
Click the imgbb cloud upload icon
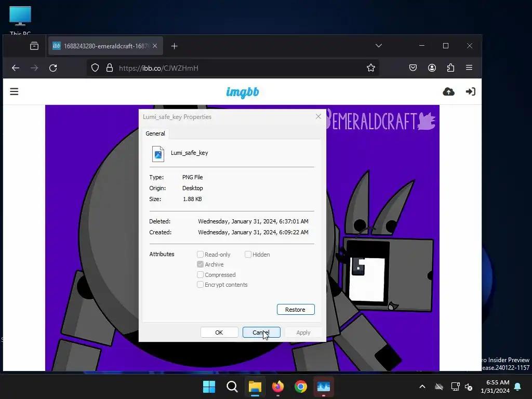pos(448,91)
